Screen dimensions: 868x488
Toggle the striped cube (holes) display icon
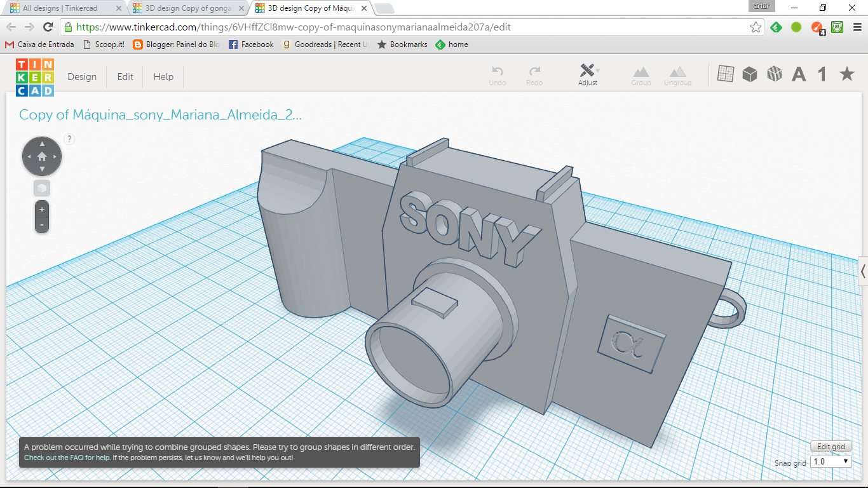point(775,74)
